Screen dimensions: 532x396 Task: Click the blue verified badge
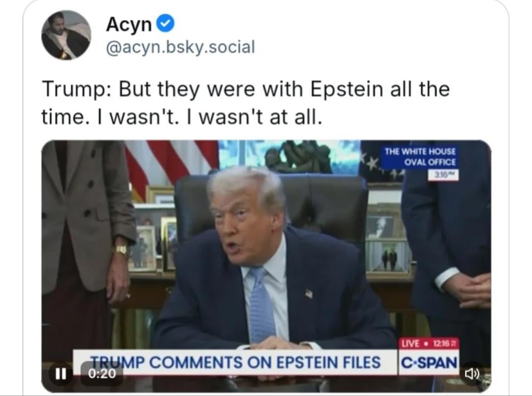point(165,24)
